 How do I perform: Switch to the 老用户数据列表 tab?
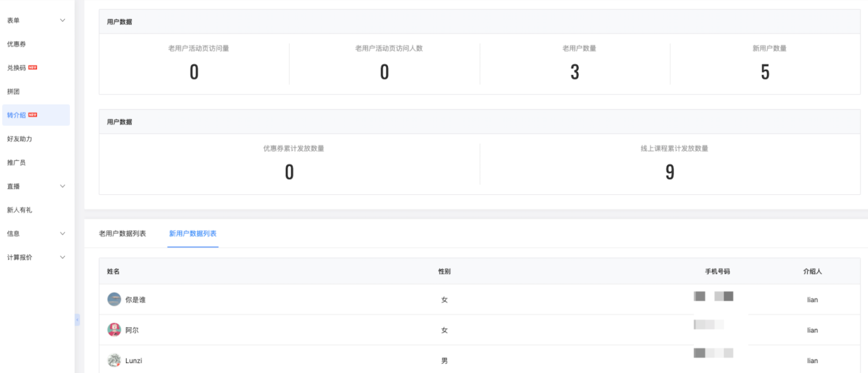[x=122, y=233]
